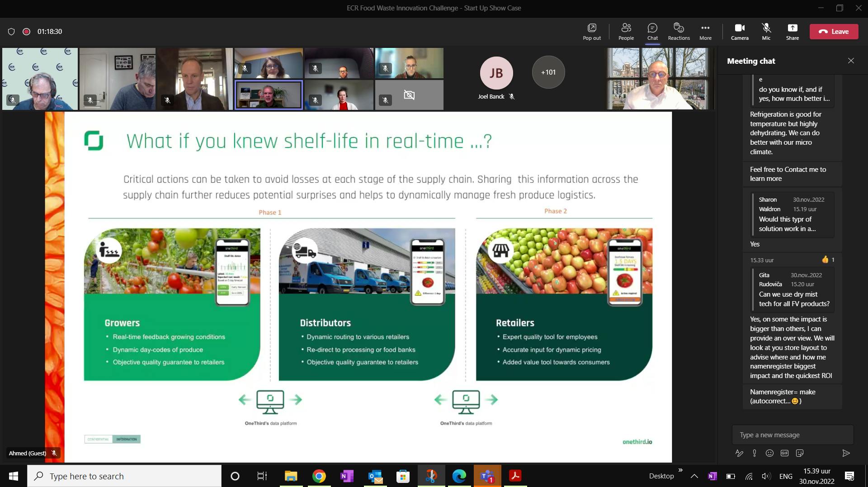Open the OneNote system tray icon
This screenshot has height=487, width=868.
712,476
